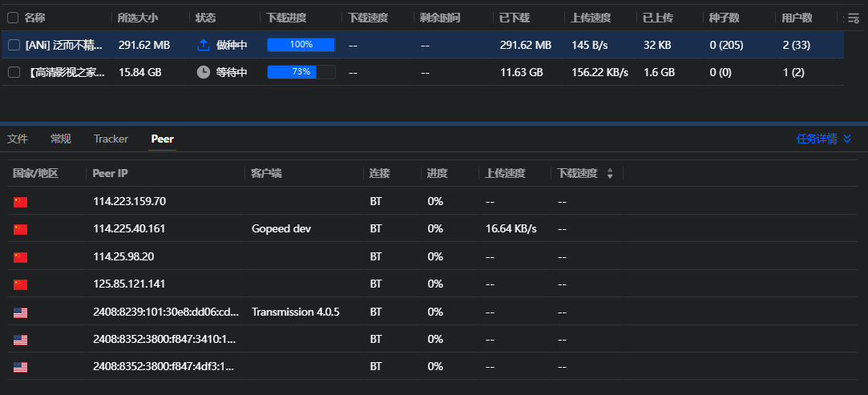Open the Tracker tab
The width and height of the screenshot is (868, 395).
tap(111, 139)
